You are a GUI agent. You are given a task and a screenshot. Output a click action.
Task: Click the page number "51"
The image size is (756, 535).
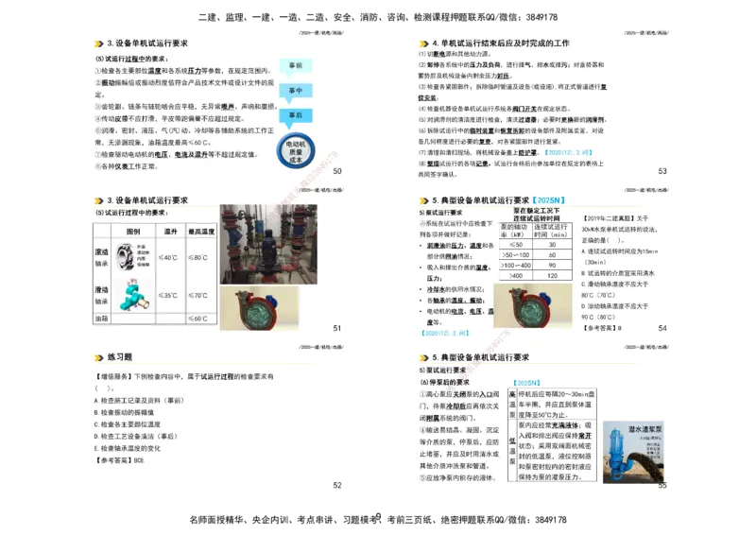click(x=337, y=328)
